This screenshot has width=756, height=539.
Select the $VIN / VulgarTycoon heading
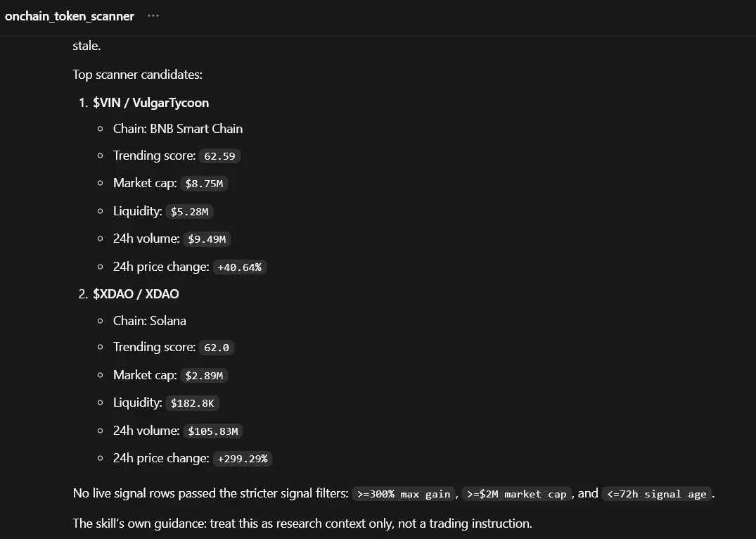point(151,103)
